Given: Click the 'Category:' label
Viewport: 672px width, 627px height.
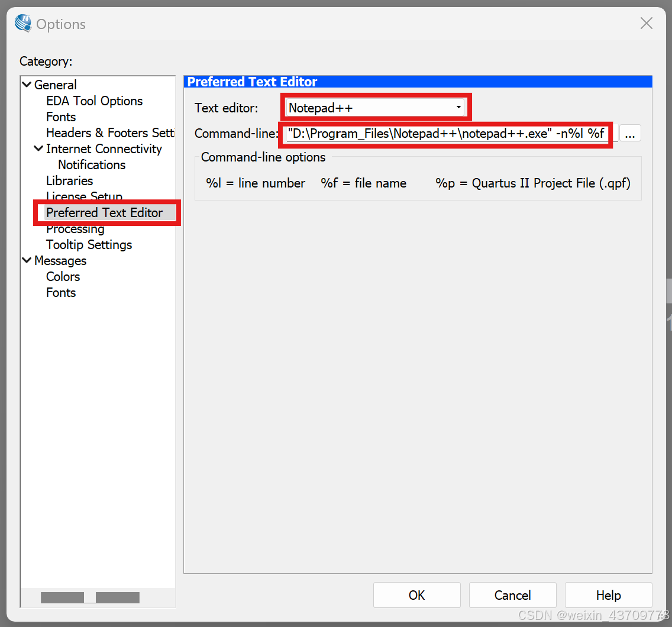Looking at the screenshot, I should tap(46, 62).
